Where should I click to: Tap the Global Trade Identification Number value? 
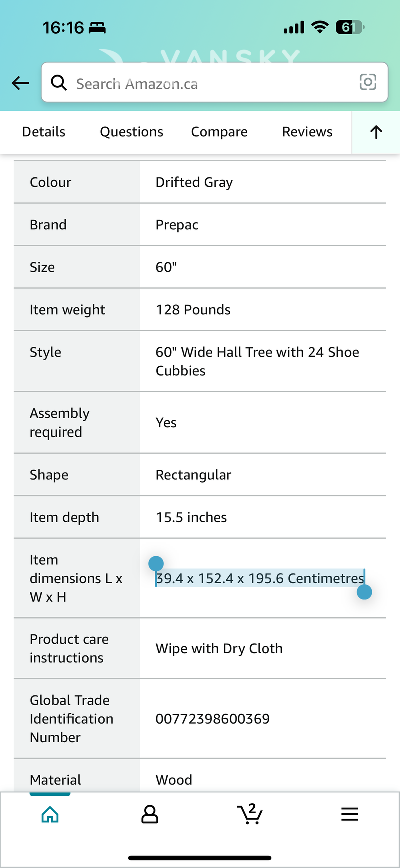pos(213,719)
